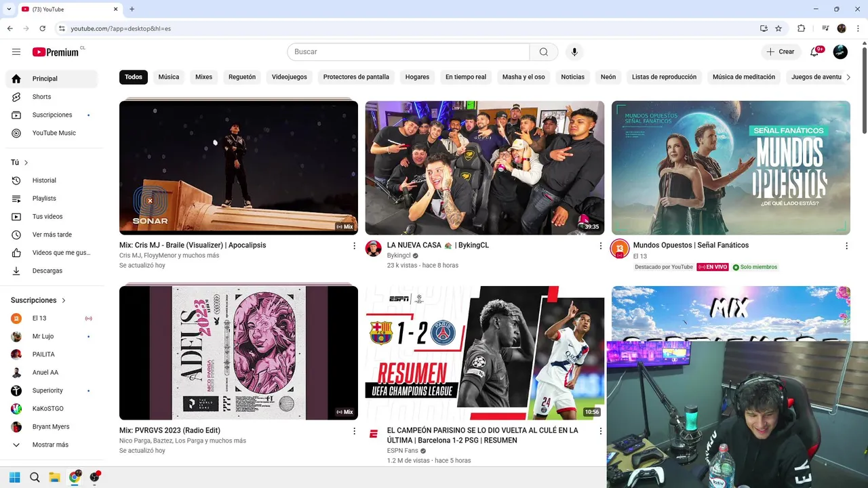The height and width of the screenshot is (488, 868).
Task: Open Tus videos in the sidebar
Action: [x=52, y=216]
